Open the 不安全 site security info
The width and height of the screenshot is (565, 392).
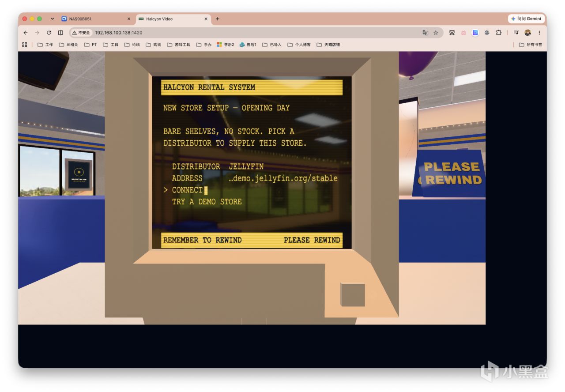tap(81, 33)
